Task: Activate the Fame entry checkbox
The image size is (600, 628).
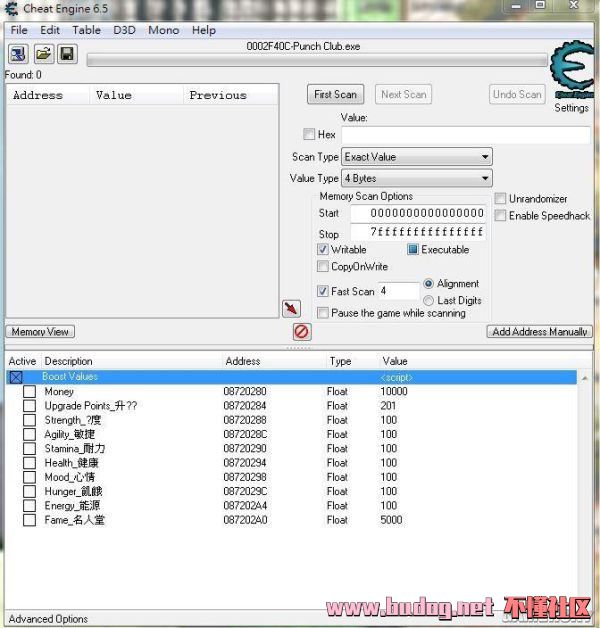Action: pyautogui.click(x=29, y=520)
